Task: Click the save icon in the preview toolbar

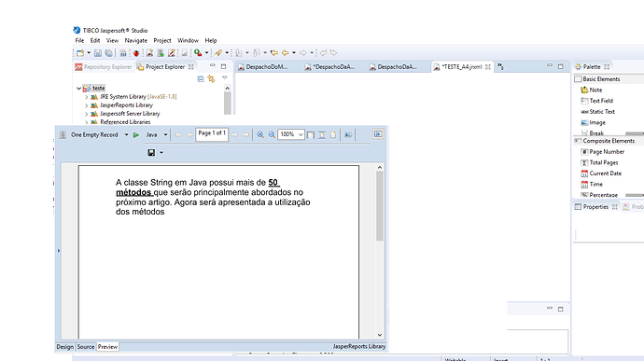Action: point(151,153)
